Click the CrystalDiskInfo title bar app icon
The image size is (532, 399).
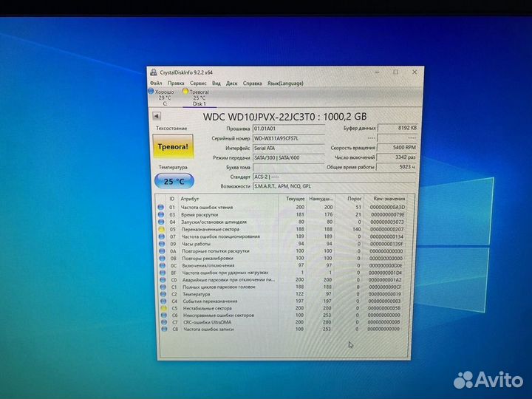coord(154,72)
